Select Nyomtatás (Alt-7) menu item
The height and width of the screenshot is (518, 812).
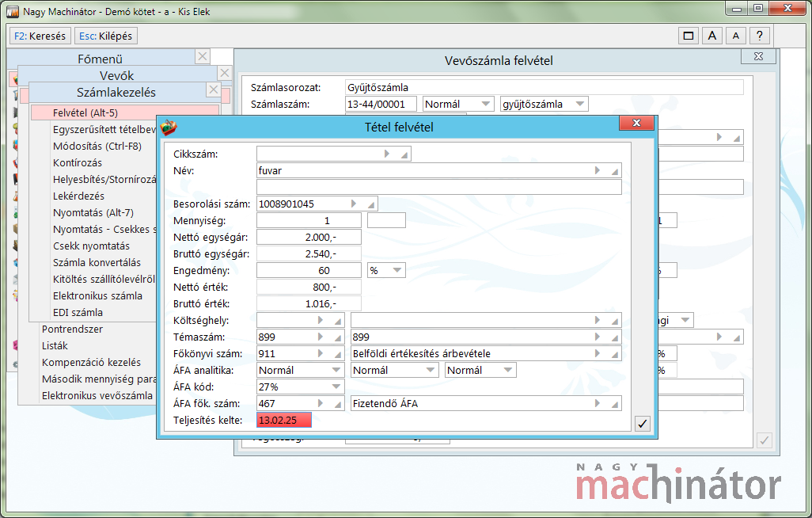(x=93, y=212)
